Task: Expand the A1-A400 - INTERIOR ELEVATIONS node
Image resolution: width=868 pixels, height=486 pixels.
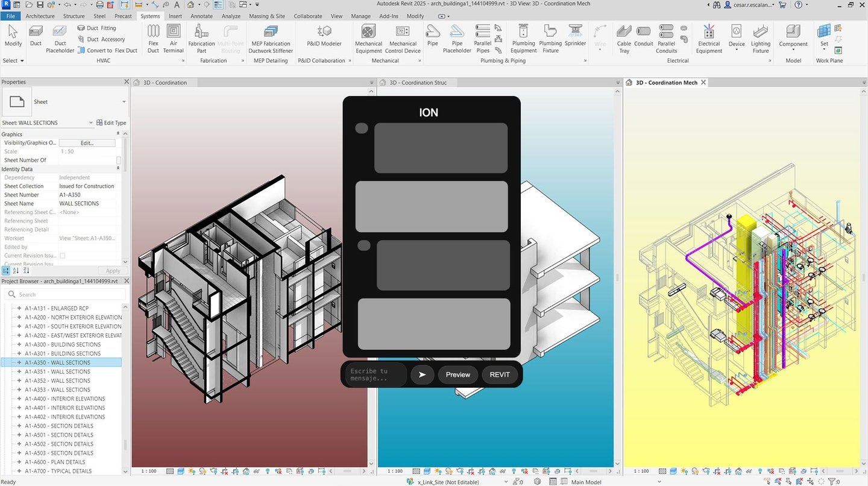Action: 19,399
